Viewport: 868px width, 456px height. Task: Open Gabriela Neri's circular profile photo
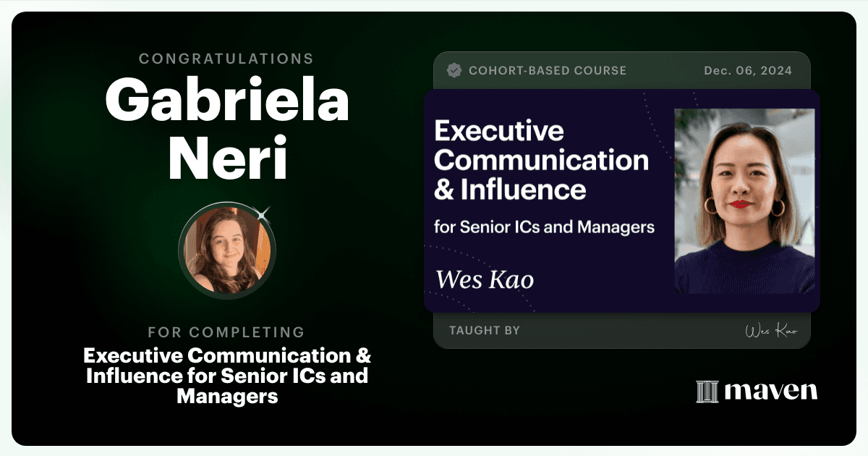click(x=227, y=250)
